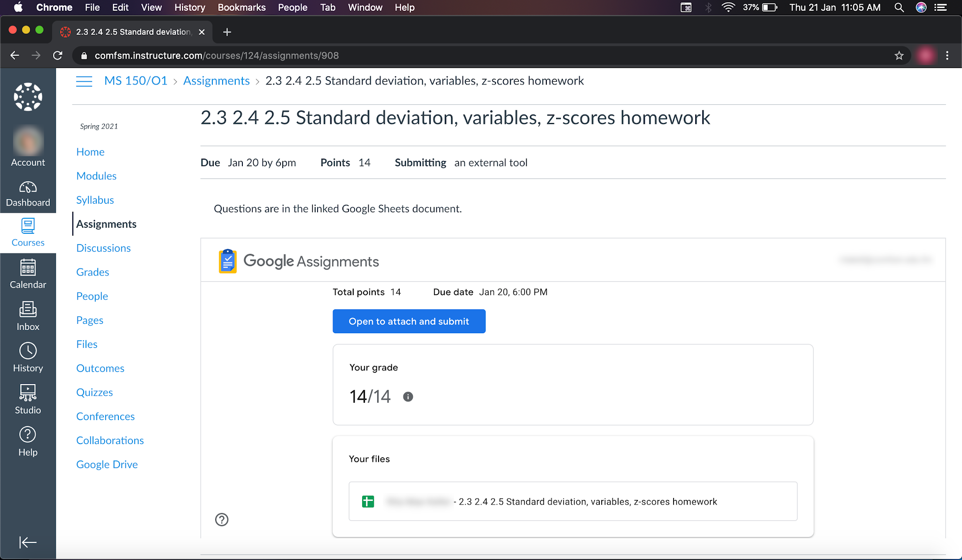Bookmark this page with the star icon
Image resolution: width=962 pixels, height=560 pixels.
(899, 55)
